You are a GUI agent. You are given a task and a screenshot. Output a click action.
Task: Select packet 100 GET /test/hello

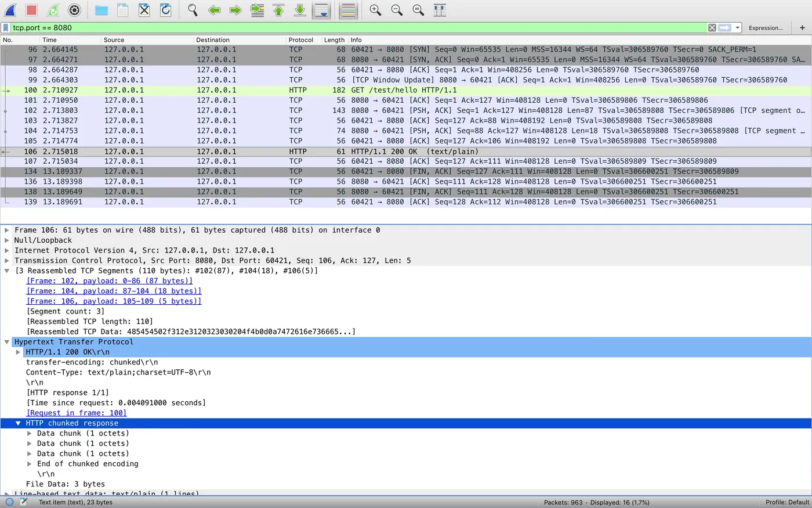click(x=406, y=90)
